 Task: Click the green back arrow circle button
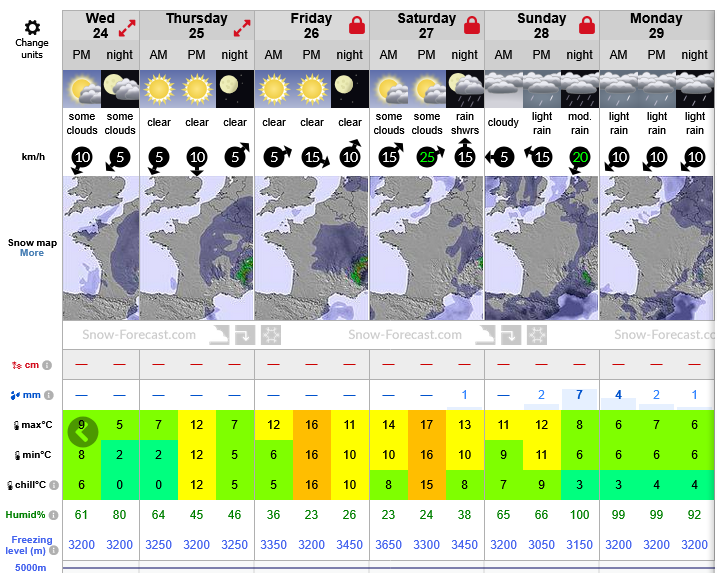click(x=83, y=431)
